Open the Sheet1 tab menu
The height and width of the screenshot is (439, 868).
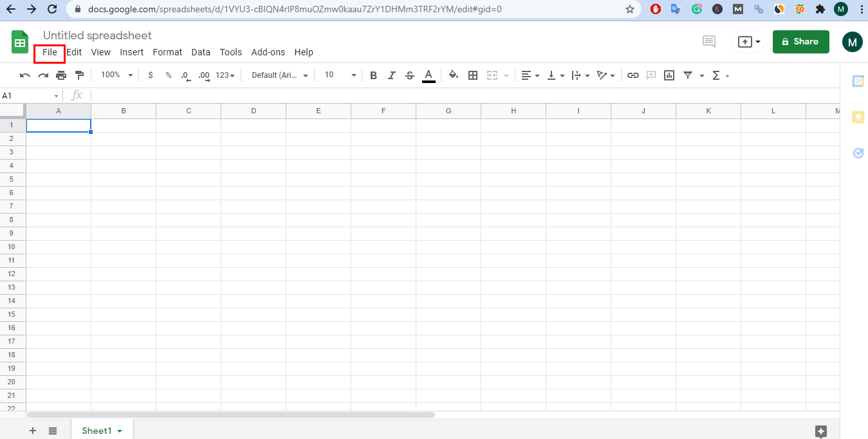(120, 431)
